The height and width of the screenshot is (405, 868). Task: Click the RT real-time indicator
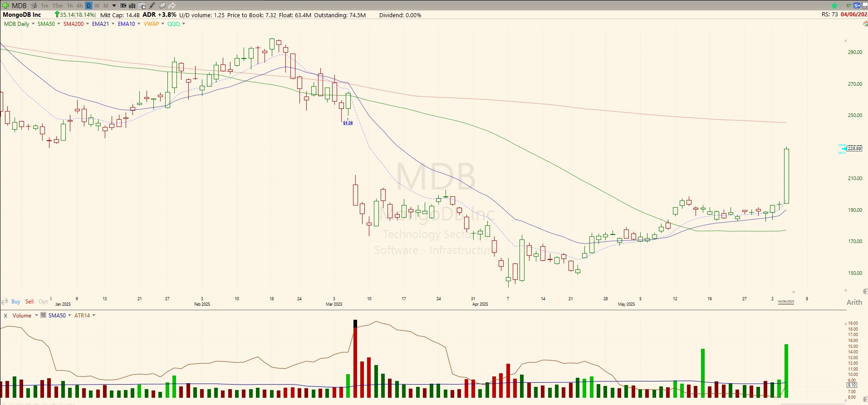(848, 5)
